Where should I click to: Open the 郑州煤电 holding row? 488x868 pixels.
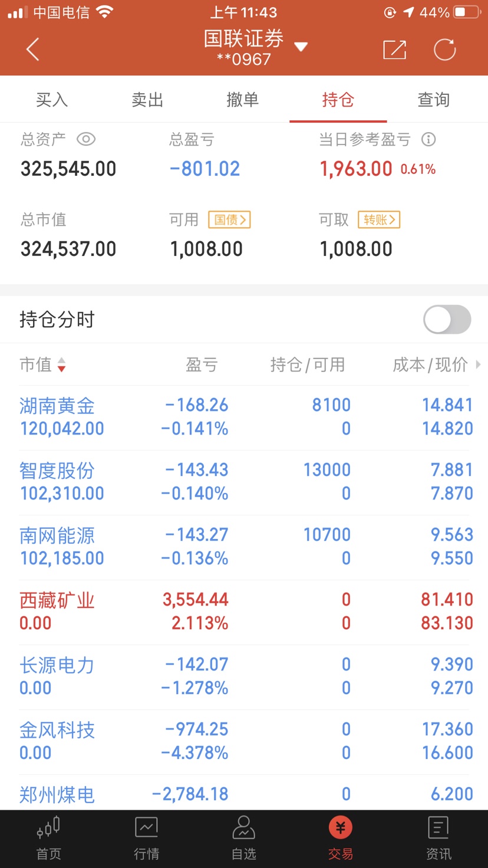tap(244, 793)
